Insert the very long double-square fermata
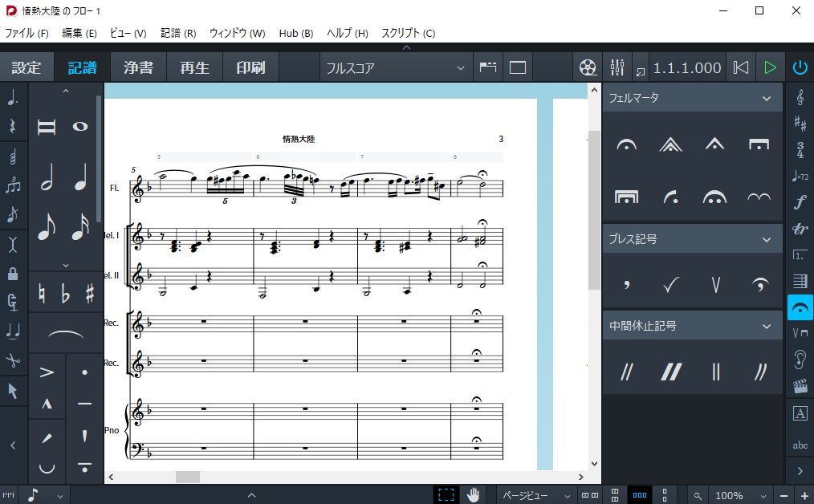The width and height of the screenshot is (814, 504). point(627,197)
